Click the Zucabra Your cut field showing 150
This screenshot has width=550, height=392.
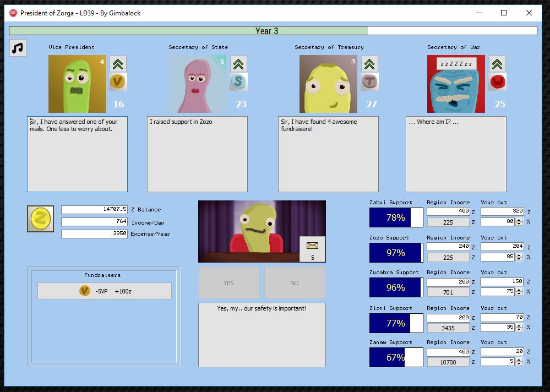pyautogui.click(x=502, y=281)
